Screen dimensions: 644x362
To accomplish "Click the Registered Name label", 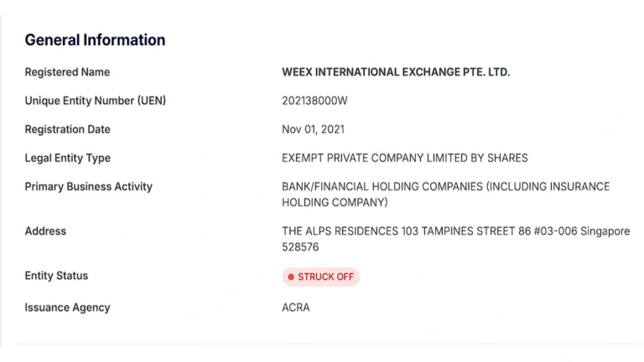I will [67, 72].
